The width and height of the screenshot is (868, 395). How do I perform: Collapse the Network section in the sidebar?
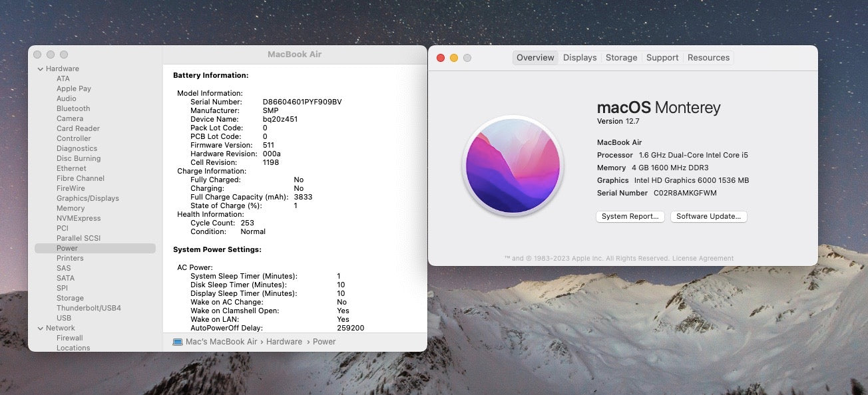coord(41,329)
